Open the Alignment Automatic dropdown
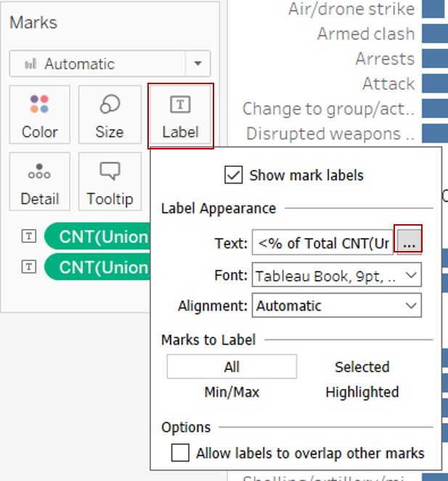 pyautogui.click(x=337, y=305)
